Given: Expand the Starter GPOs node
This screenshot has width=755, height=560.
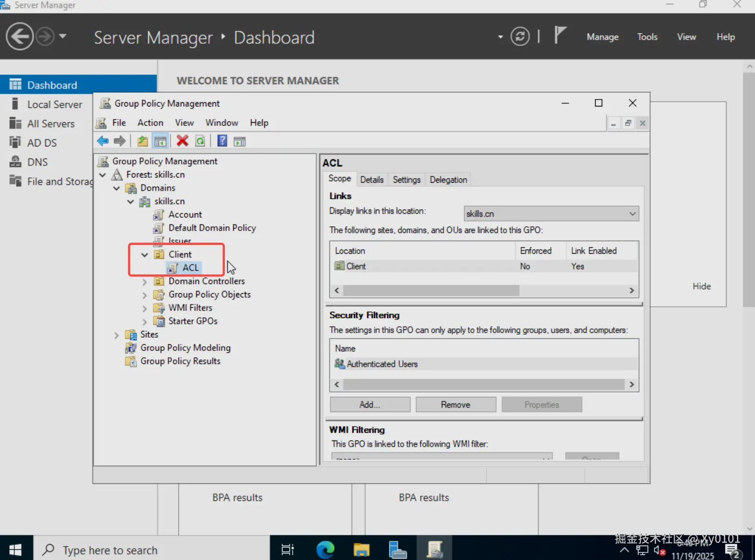Looking at the screenshot, I should coord(144,322).
